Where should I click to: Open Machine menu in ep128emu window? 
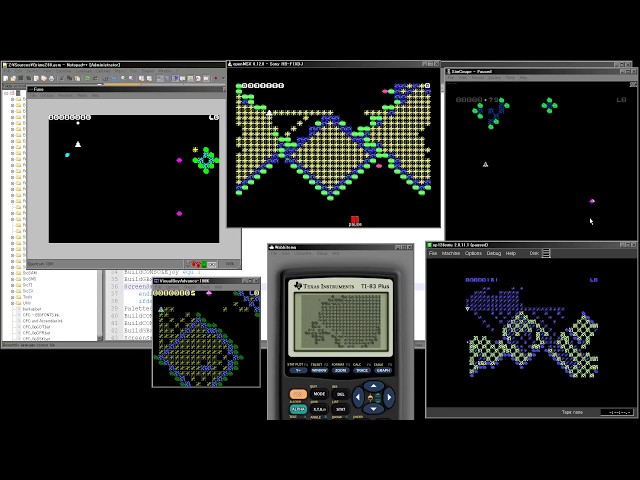[451, 253]
